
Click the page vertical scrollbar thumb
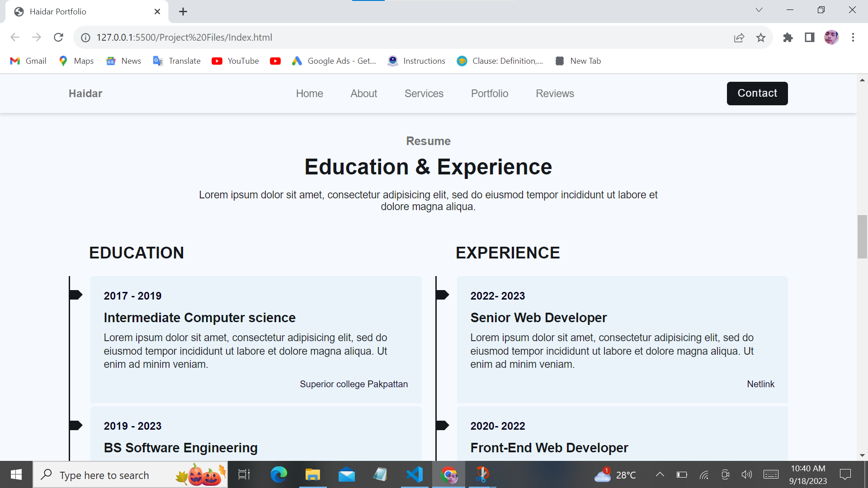862,237
